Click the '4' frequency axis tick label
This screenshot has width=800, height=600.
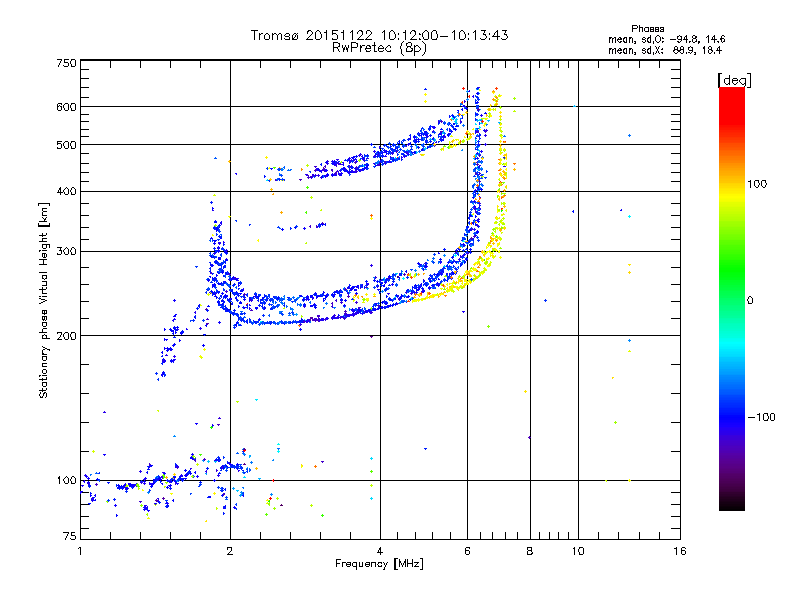tap(380, 551)
